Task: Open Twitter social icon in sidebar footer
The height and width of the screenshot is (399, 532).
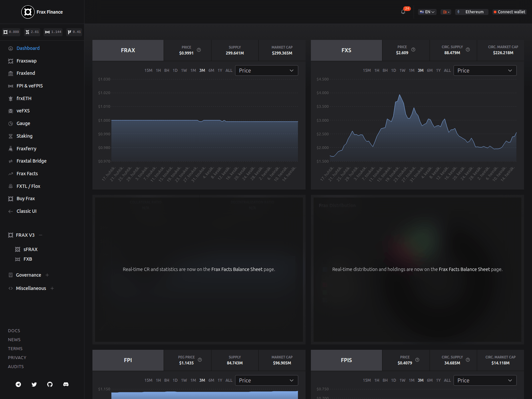Action: pos(34,384)
